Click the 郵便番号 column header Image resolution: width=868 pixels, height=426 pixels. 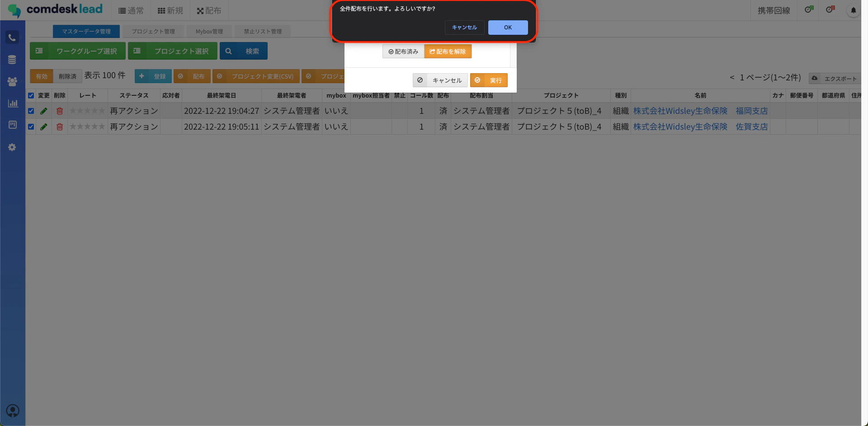pyautogui.click(x=802, y=95)
